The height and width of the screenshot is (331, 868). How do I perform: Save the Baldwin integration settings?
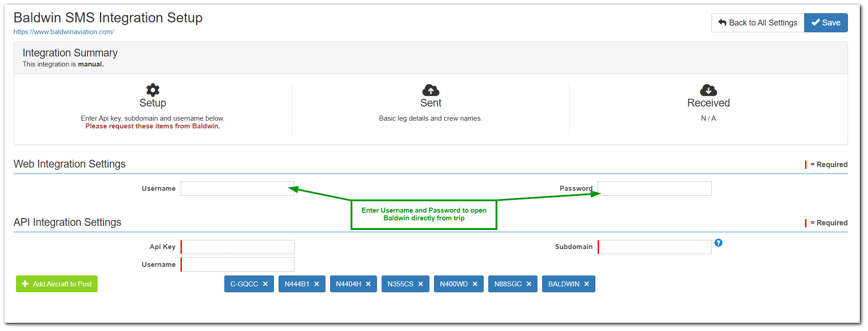[x=826, y=23]
